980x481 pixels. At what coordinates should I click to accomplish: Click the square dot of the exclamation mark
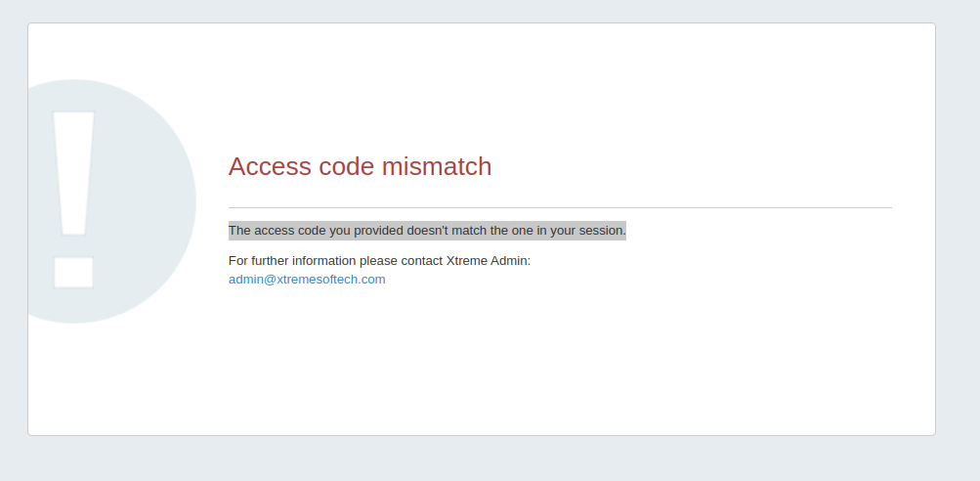coord(73,272)
